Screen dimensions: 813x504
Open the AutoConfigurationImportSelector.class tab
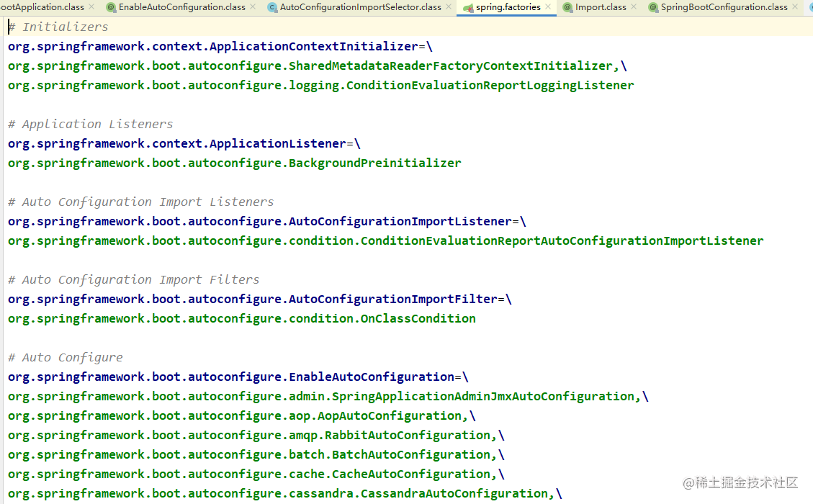click(360, 7)
